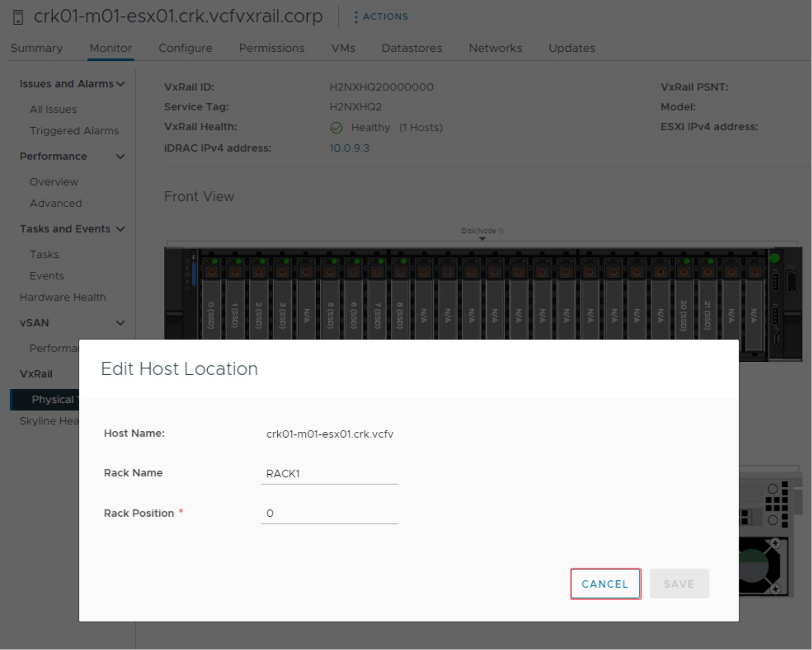
Task: Collapse the Tasks and Events section
Action: [x=120, y=229]
